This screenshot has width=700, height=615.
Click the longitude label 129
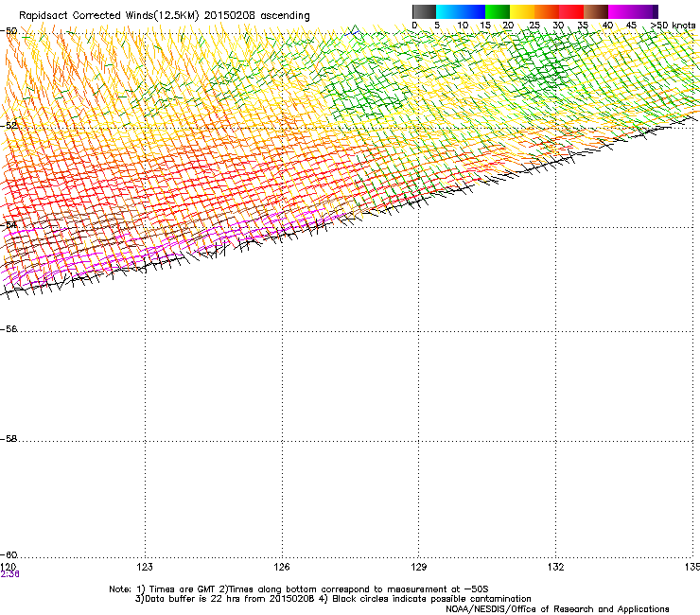click(419, 567)
